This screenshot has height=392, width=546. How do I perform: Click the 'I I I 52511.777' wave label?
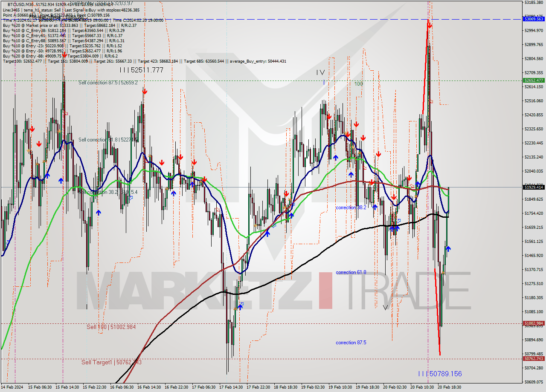pyautogui.click(x=141, y=70)
